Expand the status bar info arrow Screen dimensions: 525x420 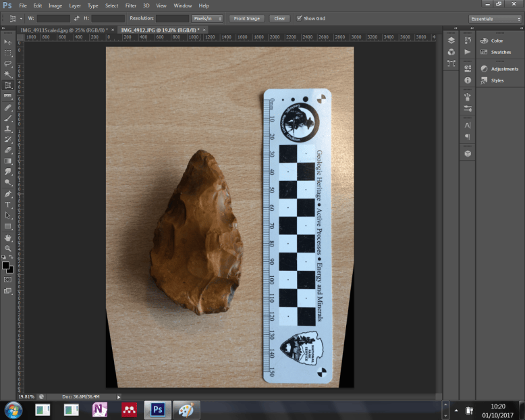[x=119, y=397]
